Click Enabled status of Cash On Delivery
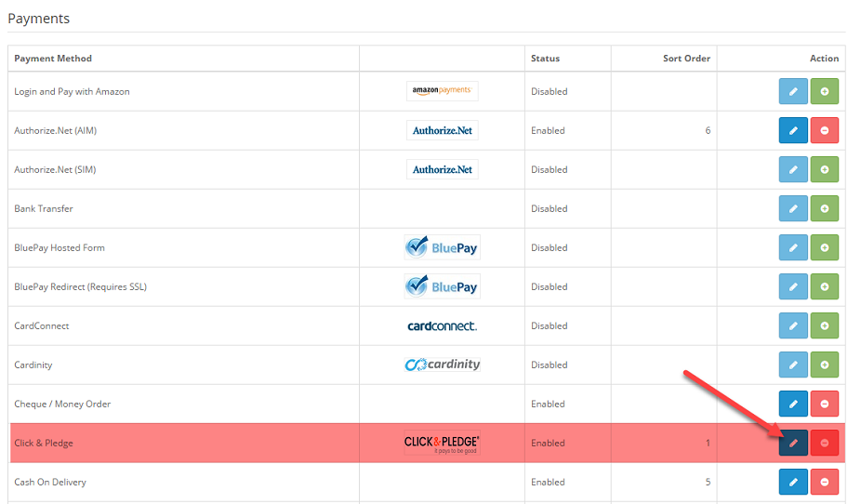 coord(548,482)
